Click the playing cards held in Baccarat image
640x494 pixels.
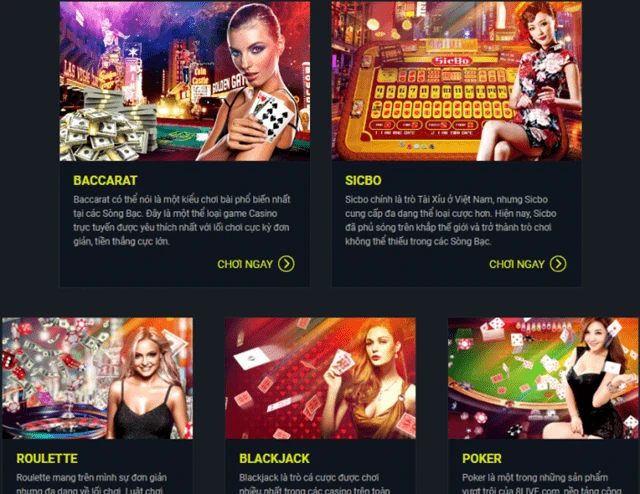coord(272,114)
